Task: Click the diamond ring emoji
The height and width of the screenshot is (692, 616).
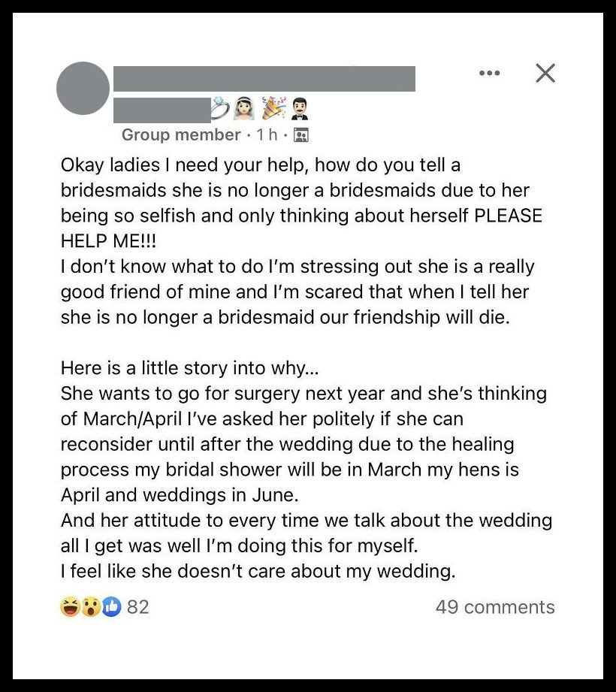Action: [220, 108]
